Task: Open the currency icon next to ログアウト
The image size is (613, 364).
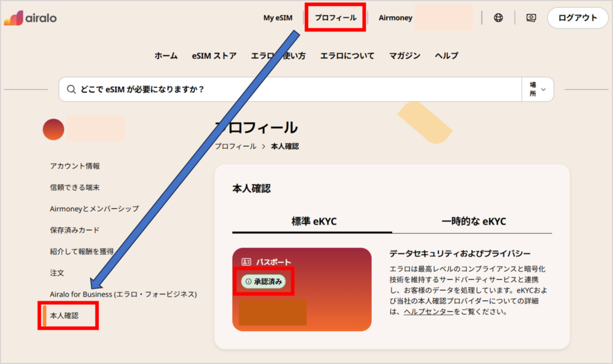Action: click(x=531, y=18)
